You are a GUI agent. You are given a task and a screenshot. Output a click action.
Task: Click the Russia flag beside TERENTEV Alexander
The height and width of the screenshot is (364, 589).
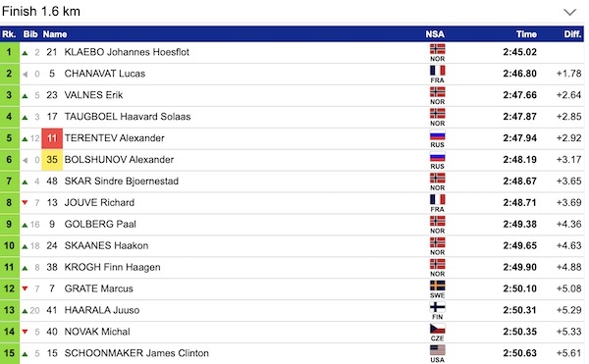(x=437, y=135)
